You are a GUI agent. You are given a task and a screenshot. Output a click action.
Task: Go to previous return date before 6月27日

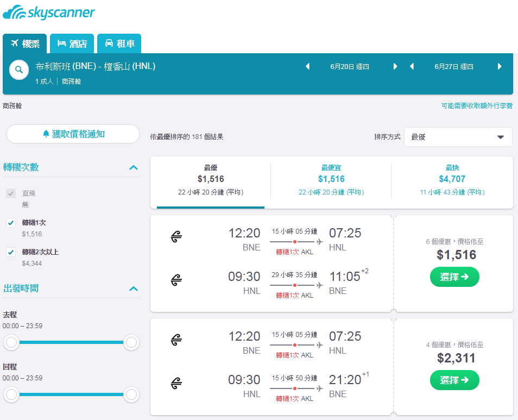coord(412,66)
